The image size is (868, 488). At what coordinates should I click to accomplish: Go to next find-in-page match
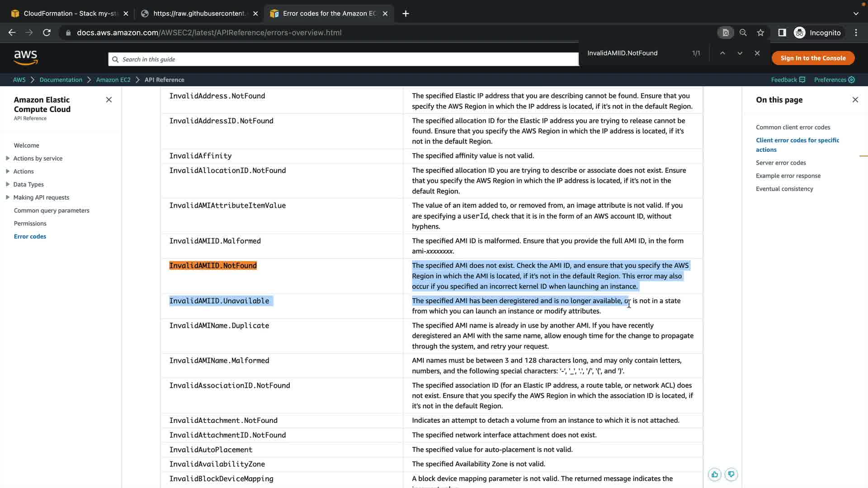click(740, 53)
